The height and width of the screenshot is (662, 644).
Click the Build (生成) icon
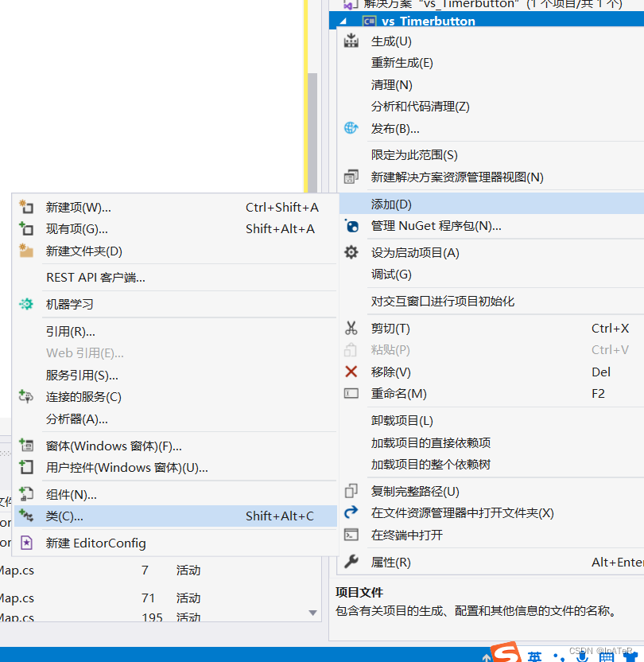point(351,41)
